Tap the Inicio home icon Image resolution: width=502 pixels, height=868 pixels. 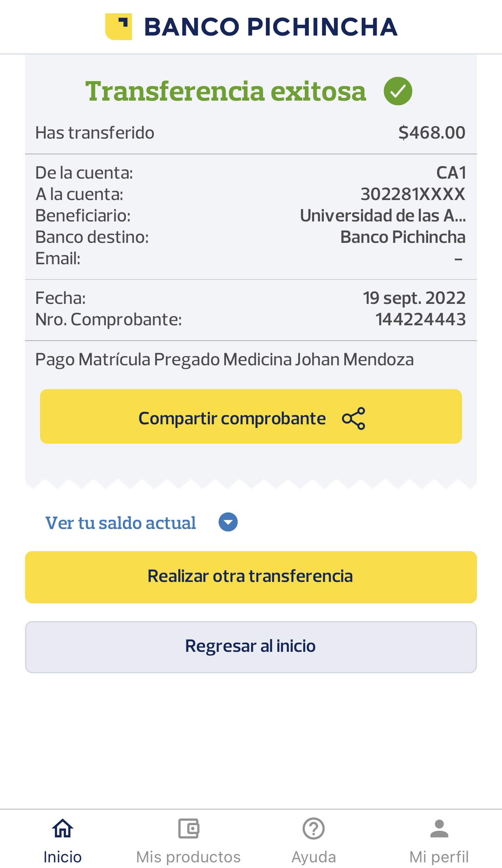(63, 829)
